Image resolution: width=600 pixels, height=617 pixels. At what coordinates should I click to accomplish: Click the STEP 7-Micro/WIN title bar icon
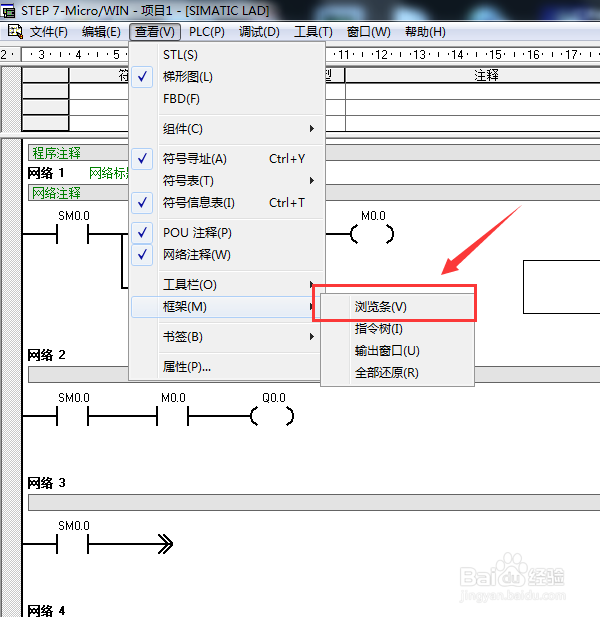pos(7,11)
